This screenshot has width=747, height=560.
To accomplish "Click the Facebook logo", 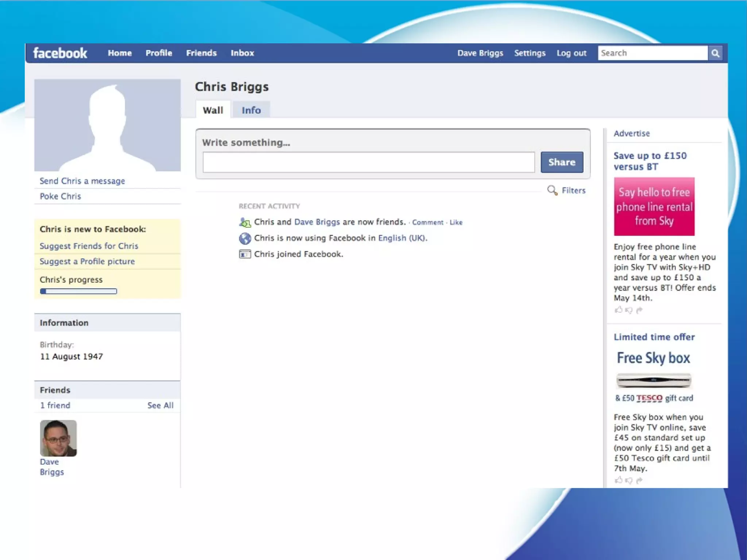I will coord(60,53).
